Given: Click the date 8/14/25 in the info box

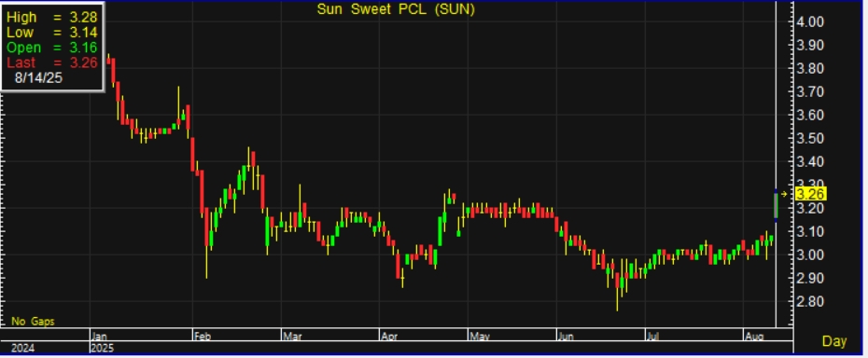Looking at the screenshot, I should [39, 78].
